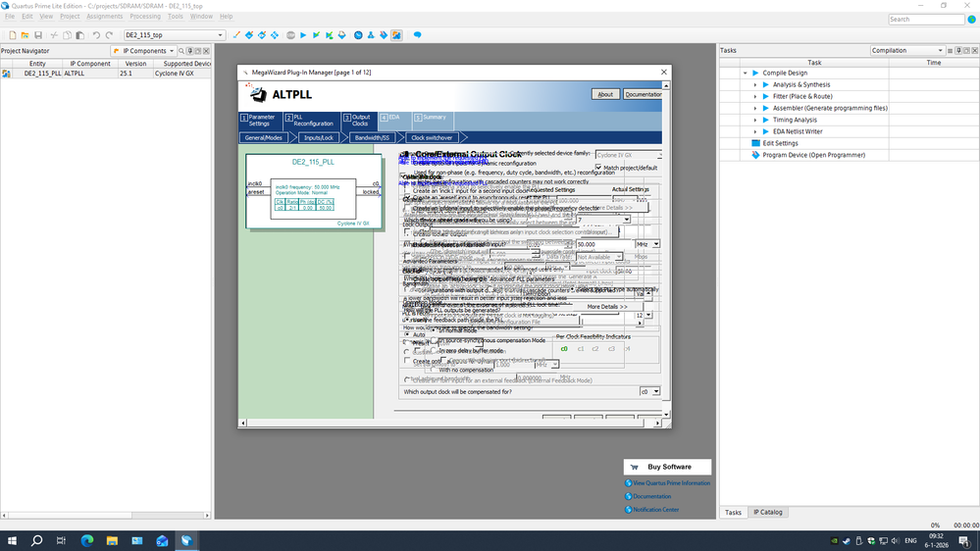The height and width of the screenshot is (551, 980).
Task: Click the DE2_115_PLL entity row icon
Action: pos(6,74)
